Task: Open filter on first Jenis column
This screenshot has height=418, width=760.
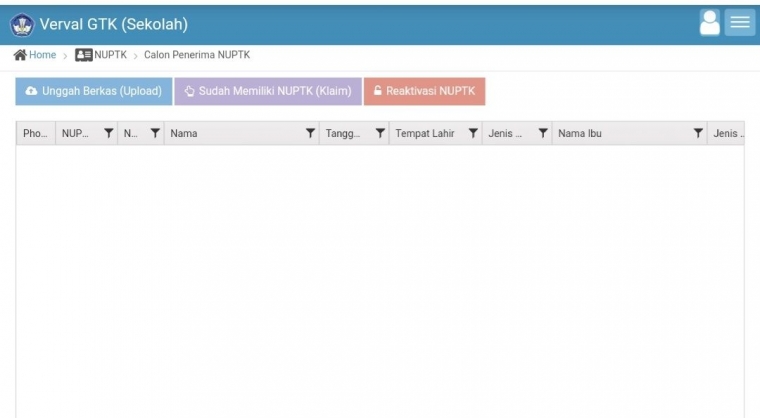Action: 543,134
